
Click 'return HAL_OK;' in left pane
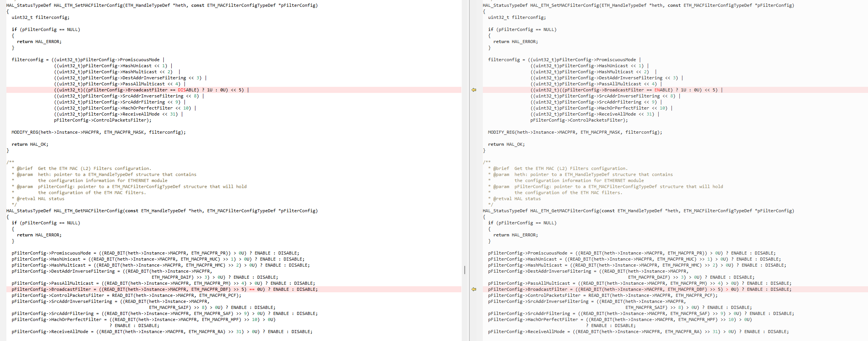pyautogui.click(x=30, y=144)
